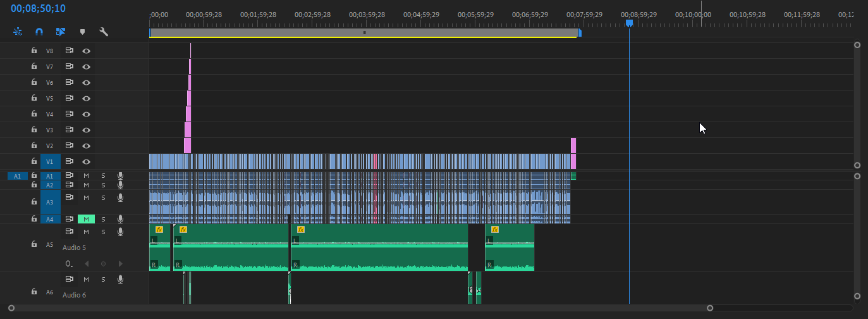Unmute track A4 with active M button
This screenshot has width=868, height=319.
(x=86, y=219)
